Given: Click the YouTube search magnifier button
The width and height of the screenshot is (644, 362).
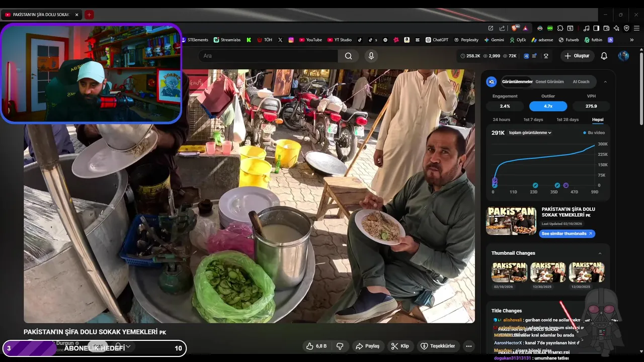Looking at the screenshot, I should click(348, 56).
